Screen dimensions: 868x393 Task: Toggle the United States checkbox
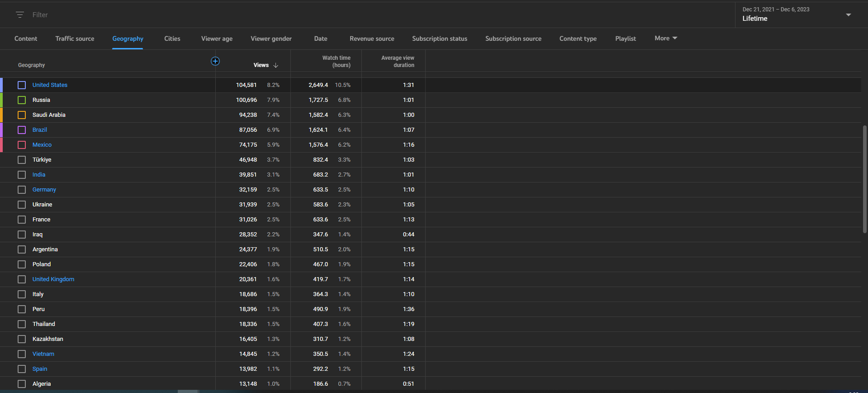click(22, 85)
